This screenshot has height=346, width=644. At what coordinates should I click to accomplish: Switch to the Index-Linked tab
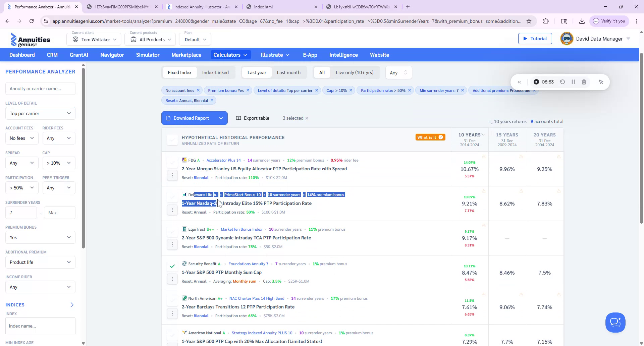(216, 72)
